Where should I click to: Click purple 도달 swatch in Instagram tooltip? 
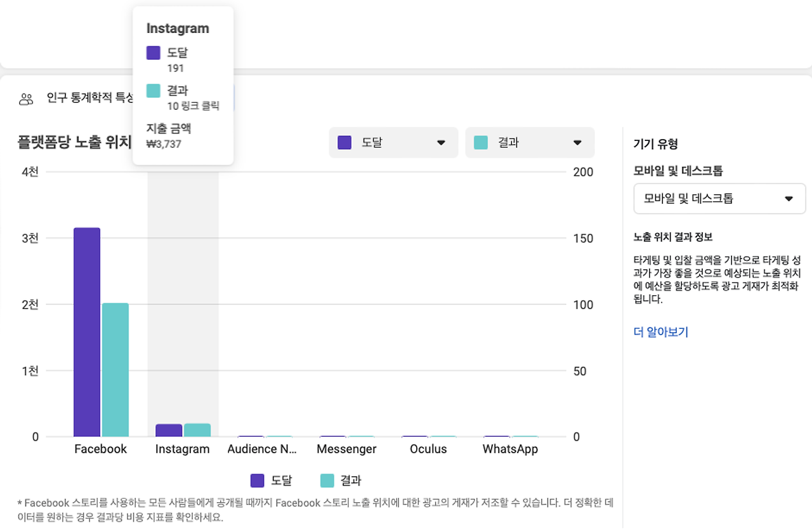click(x=153, y=53)
